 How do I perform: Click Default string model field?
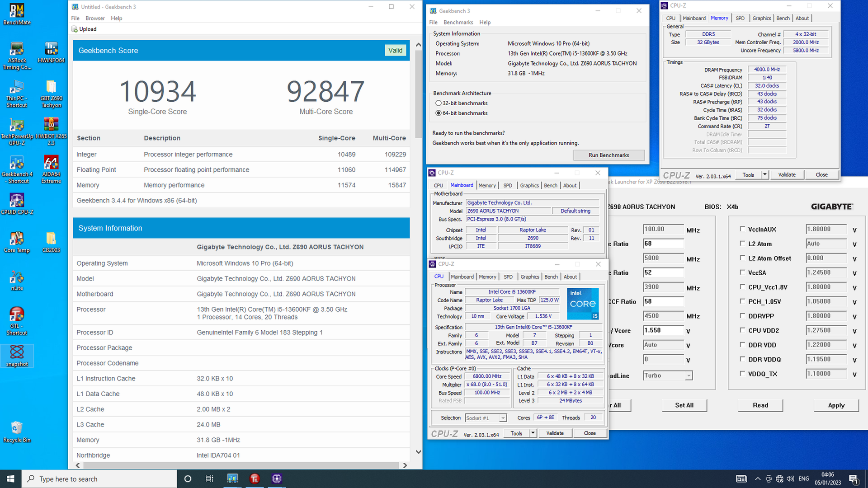576,211
